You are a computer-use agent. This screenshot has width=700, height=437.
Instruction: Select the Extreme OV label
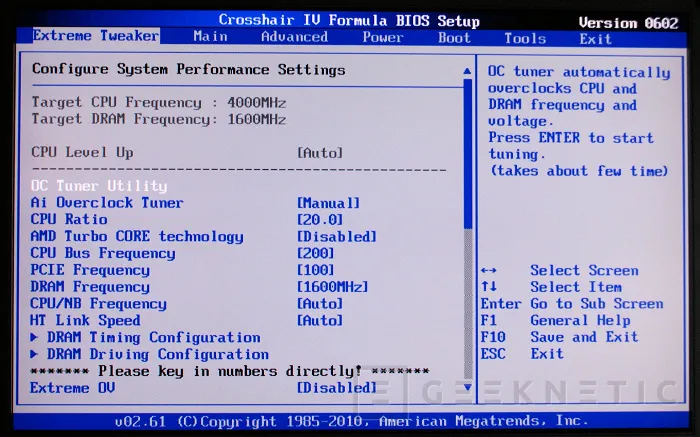pyautogui.click(x=72, y=387)
